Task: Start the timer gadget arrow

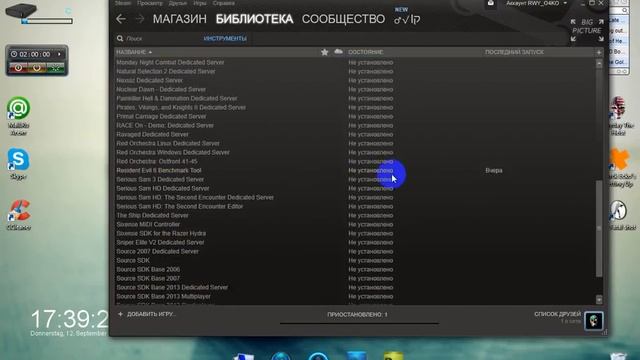Action: tap(60, 54)
